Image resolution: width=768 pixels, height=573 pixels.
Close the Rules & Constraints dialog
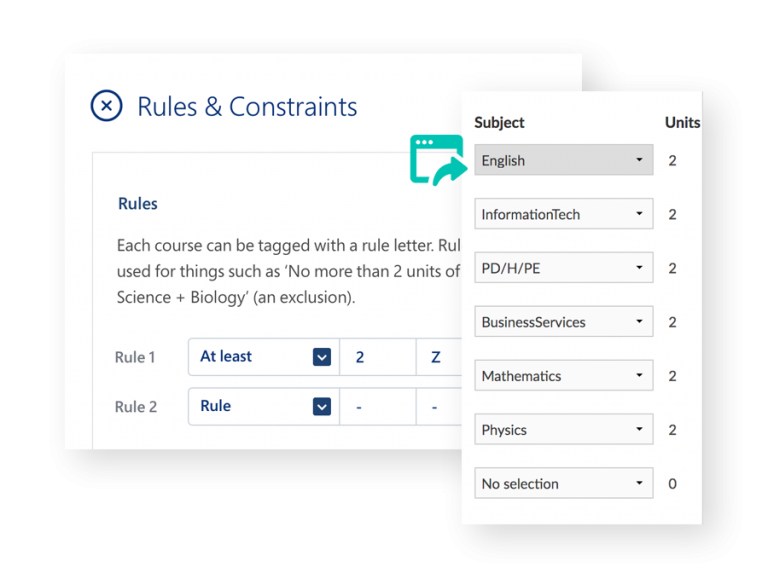pos(106,106)
